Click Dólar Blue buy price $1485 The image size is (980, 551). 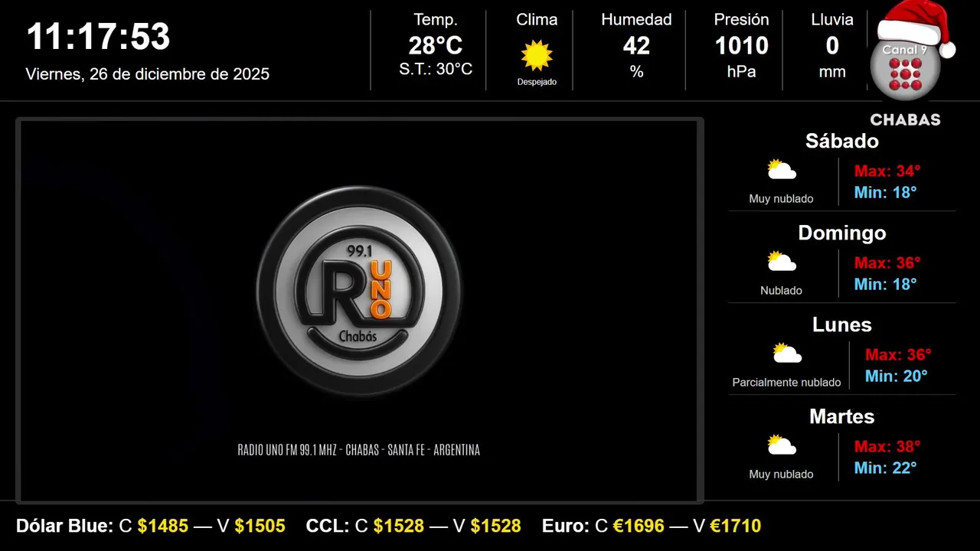[x=163, y=527]
